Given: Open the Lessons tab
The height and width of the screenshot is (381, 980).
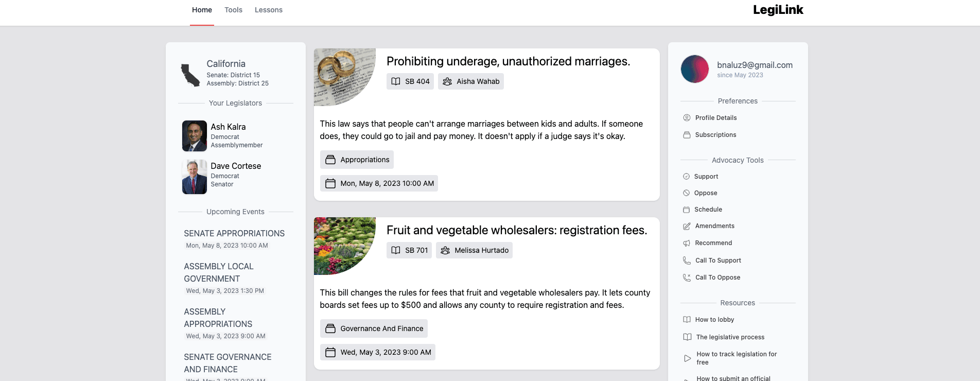Looking at the screenshot, I should (x=269, y=10).
